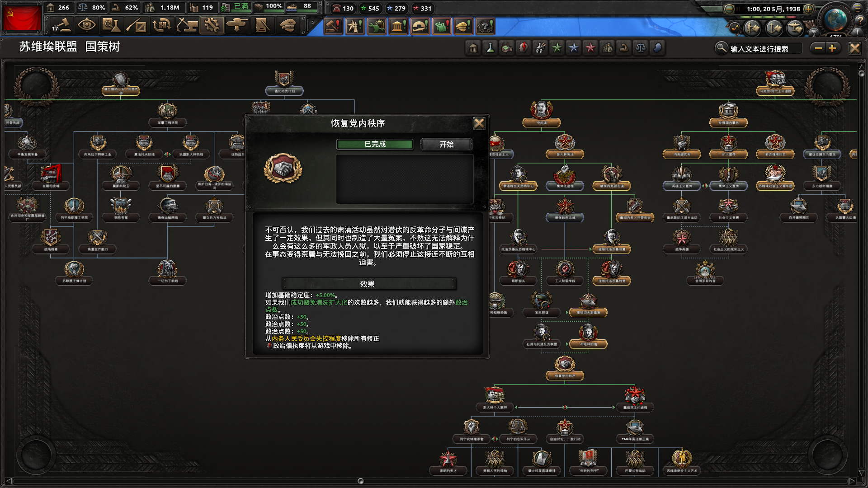Open the Logistics tab icon
The image size is (868, 488).
tap(262, 25)
